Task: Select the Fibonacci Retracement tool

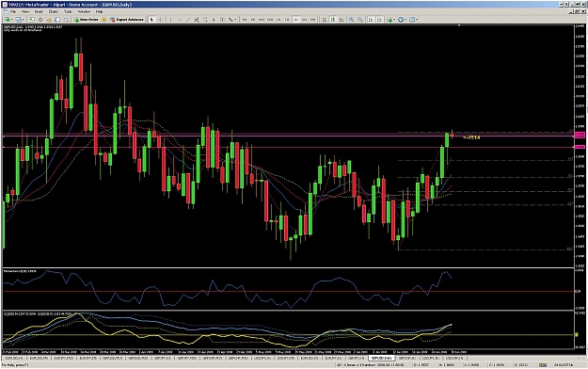Action: (205, 20)
